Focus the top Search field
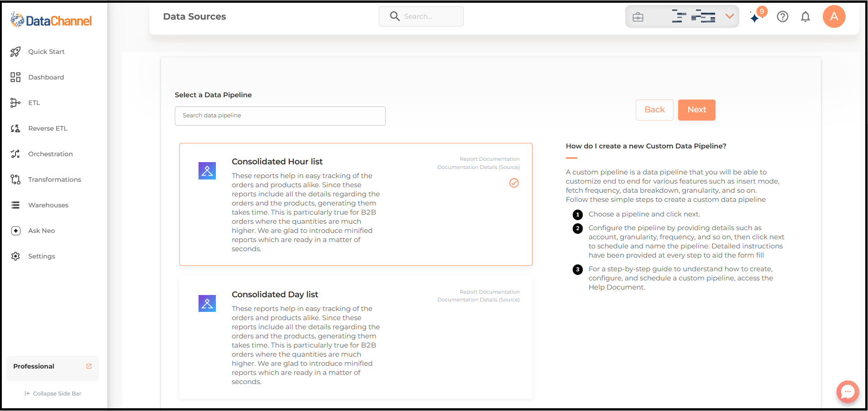Image resolution: width=868 pixels, height=411 pixels. pyautogui.click(x=421, y=16)
